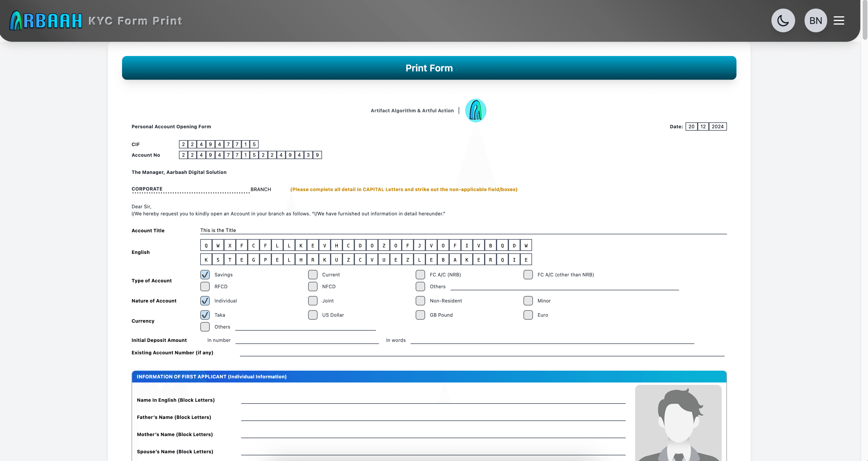Click the CIF label
The width and height of the screenshot is (868, 461).
[x=135, y=144]
